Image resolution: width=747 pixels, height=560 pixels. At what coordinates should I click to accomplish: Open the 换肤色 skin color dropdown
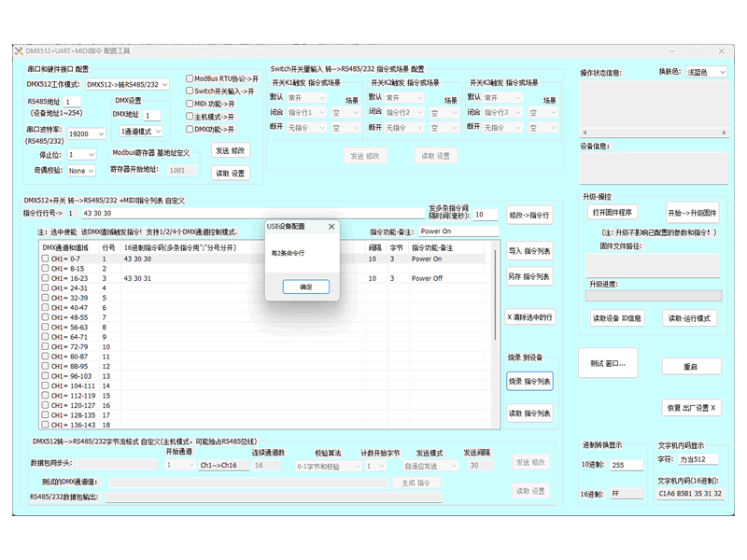(707, 72)
